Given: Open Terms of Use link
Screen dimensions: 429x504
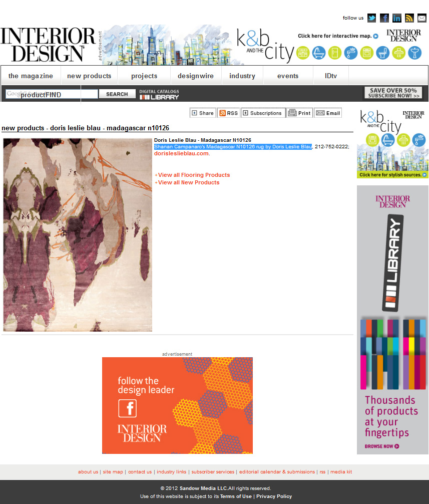Looking at the screenshot, I should pyautogui.click(x=236, y=496).
